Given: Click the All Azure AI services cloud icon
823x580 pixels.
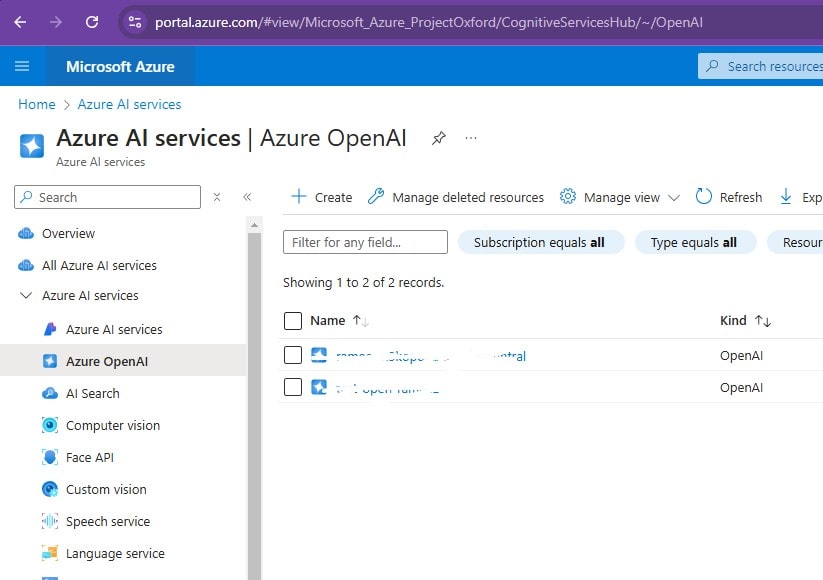Looking at the screenshot, I should click(x=26, y=266).
